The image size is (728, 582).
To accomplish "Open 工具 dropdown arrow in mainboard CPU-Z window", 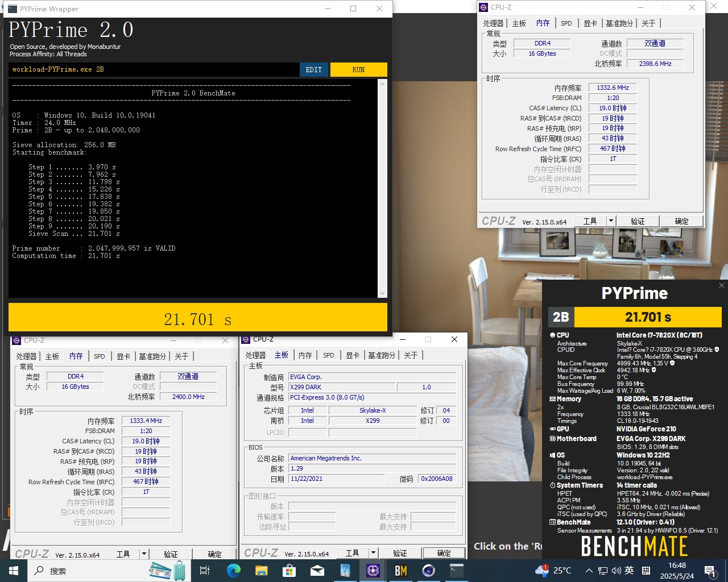I will (x=373, y=553).
